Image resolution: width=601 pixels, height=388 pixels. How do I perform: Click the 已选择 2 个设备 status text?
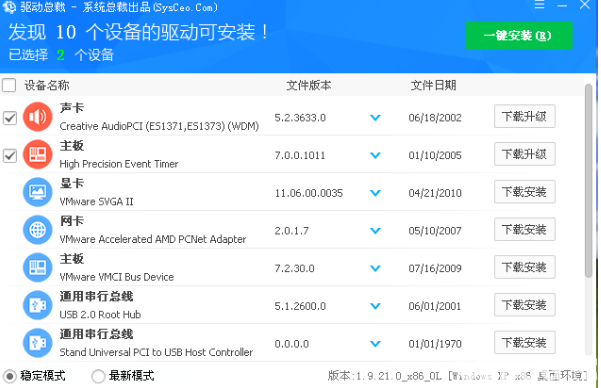click(61, 55)
